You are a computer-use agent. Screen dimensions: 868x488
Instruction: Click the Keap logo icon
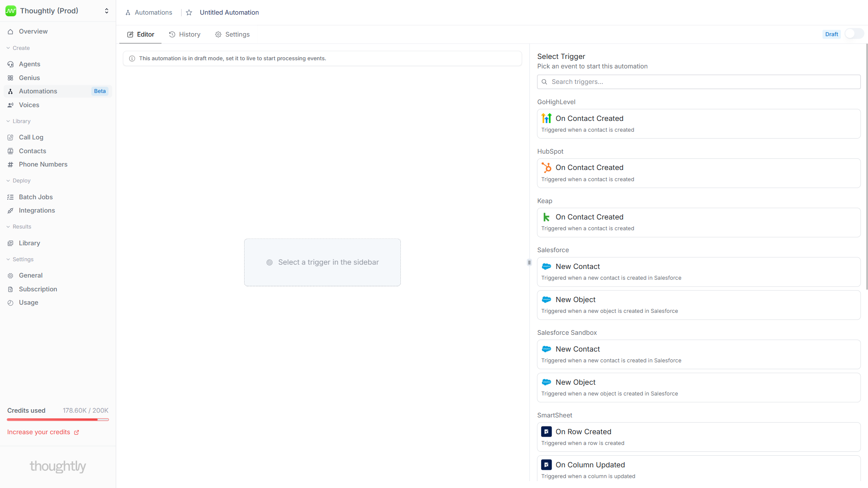coord(546,217)
